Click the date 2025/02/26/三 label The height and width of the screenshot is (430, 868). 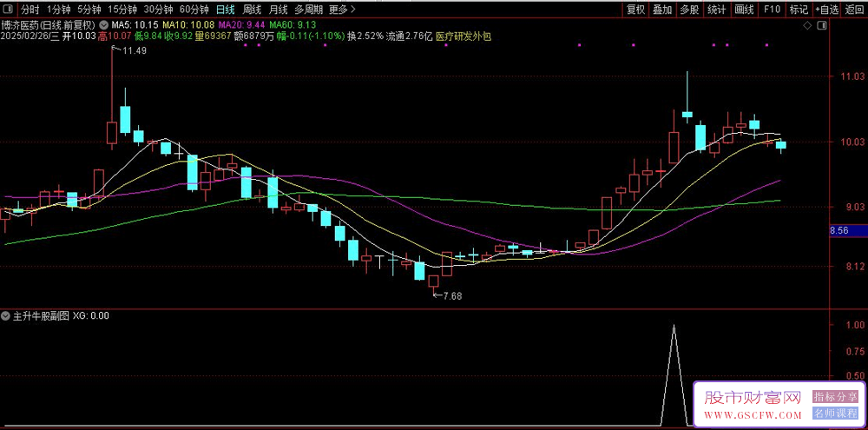pyautogui.click(x=30, y=36)
